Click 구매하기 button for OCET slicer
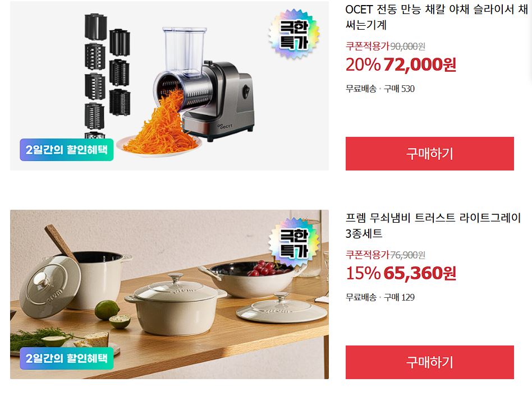532x401 pixels. pyautogui.click(x=429, y=154)
